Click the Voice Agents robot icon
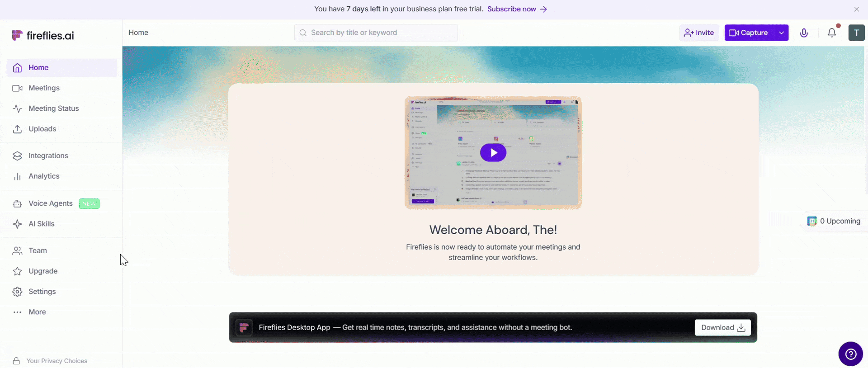 (x=17, y=203)
